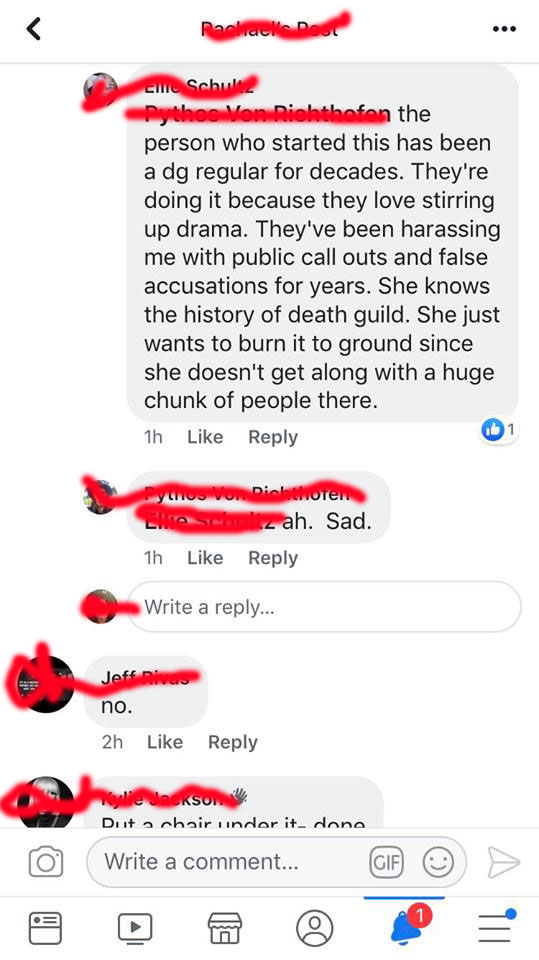The height and width of the screenshot is (960, 539).
Task: Click the "Write a comment..." field
Action: 276,862
